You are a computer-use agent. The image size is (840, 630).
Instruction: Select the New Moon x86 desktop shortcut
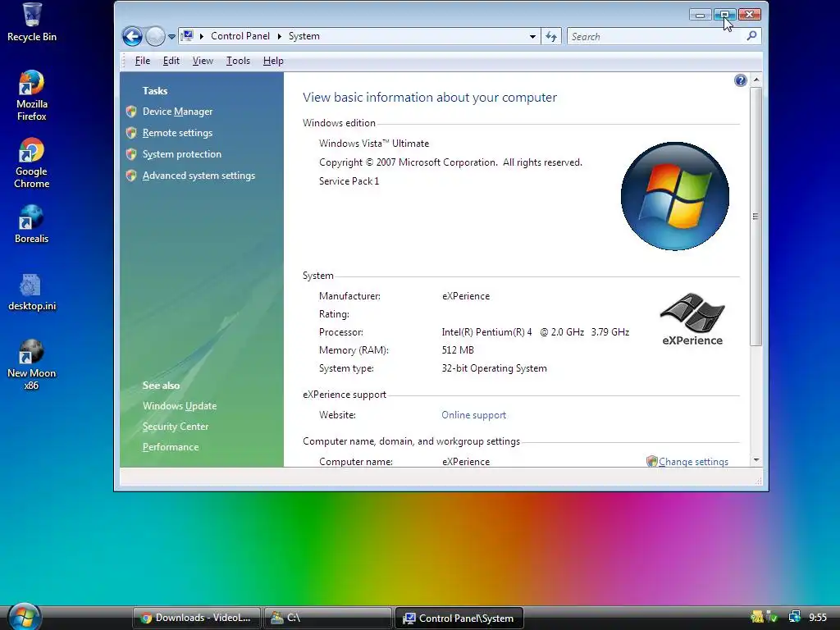[32, 365]
